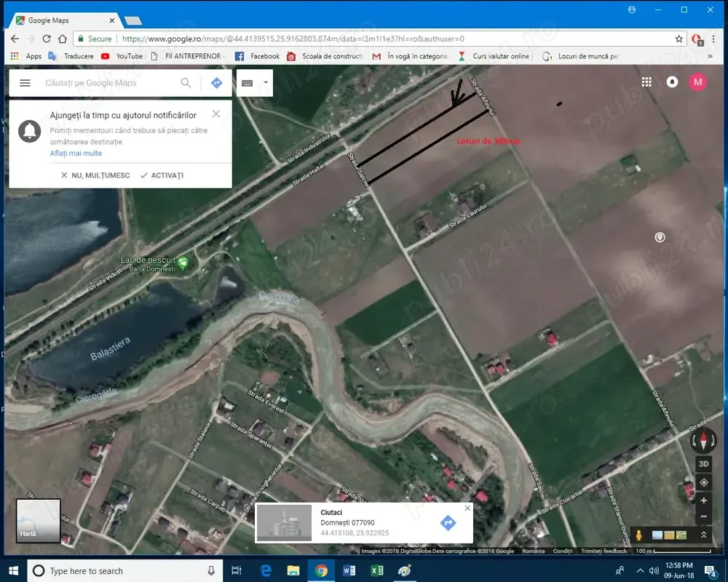
Task: Switch to map view via Hartă thumbnail
Action: click(x=38, y=521)
